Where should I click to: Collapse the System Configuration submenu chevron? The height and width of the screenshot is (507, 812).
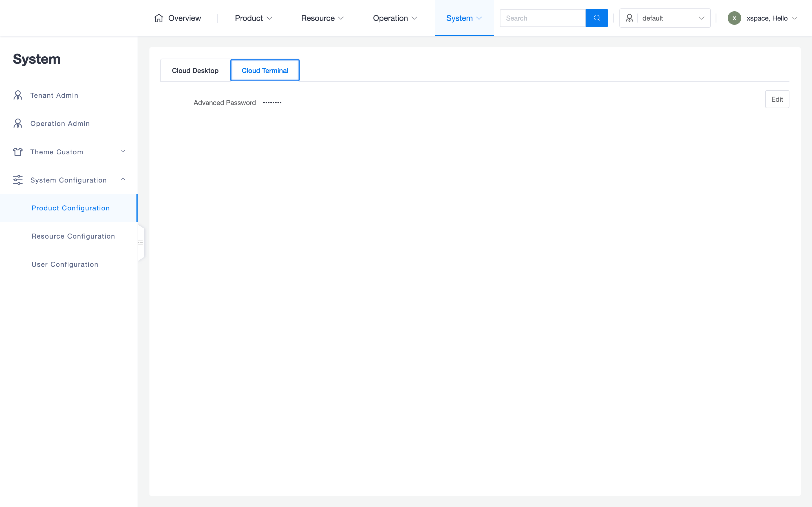click(x=123, y=179)
